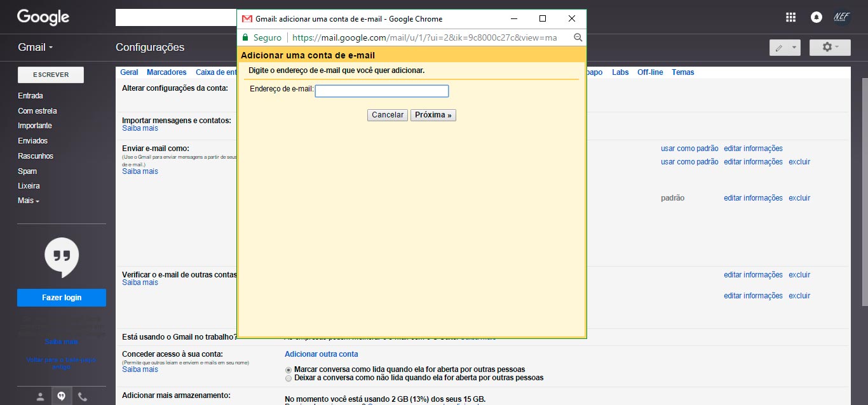Viewport: 868px width, 405px height.
Task: Click the Hangouts quote bubble icon
Action: [x=62, y=257]
